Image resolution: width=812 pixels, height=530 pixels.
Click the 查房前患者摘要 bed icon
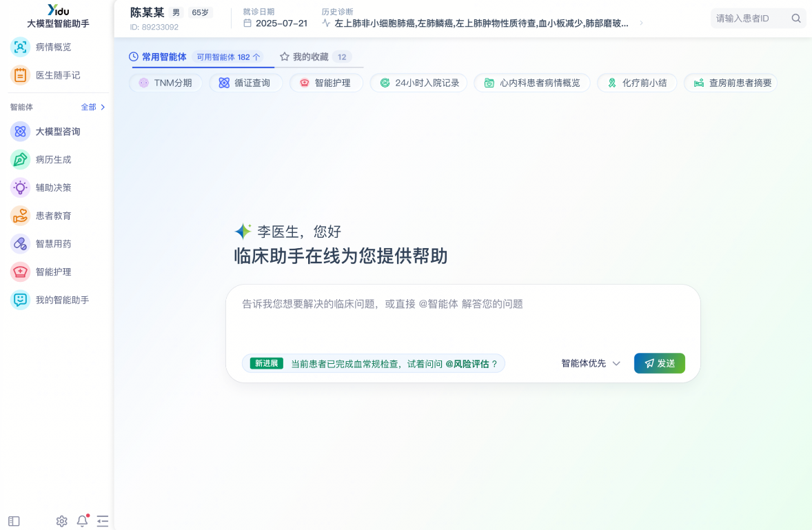click(699, 83)
